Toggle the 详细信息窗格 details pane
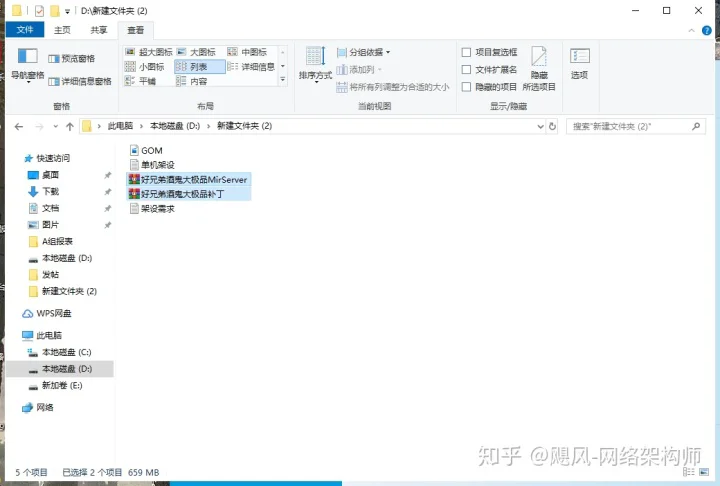This screenshot has height=486, width=720. 79,81
